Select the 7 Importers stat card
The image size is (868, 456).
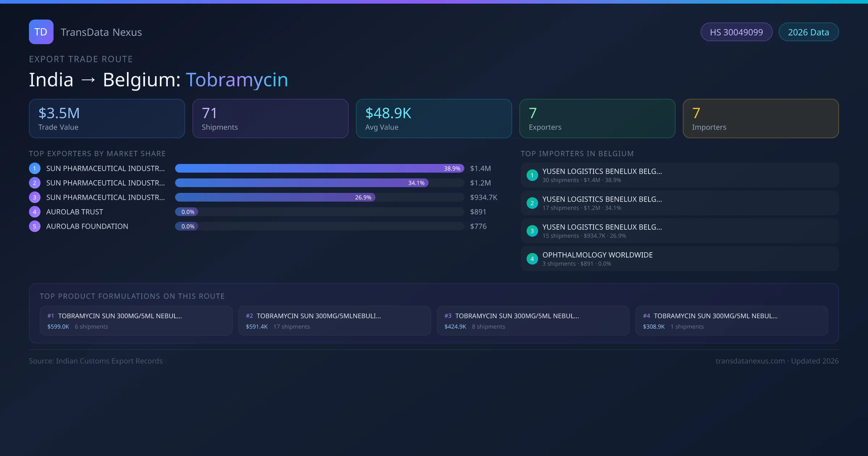pos(761,118)
